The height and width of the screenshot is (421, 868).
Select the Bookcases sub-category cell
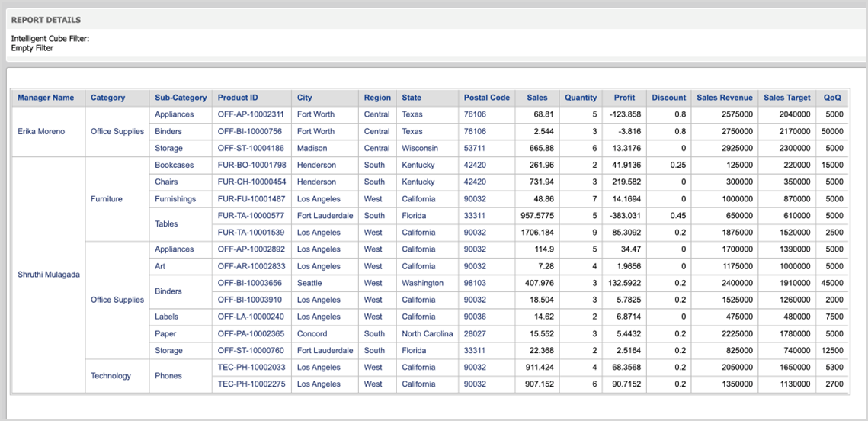174,165
